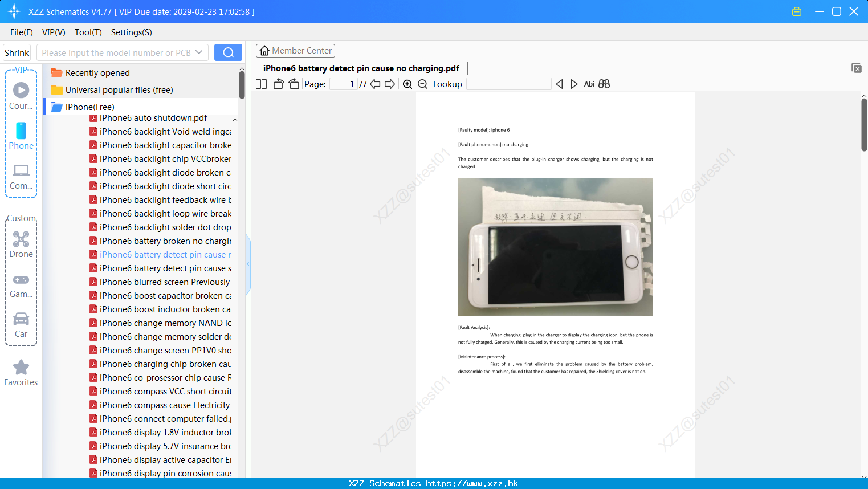
Task: Open the Courses sidebar icon
Action: pyautogui.click(x=21, y=96)
